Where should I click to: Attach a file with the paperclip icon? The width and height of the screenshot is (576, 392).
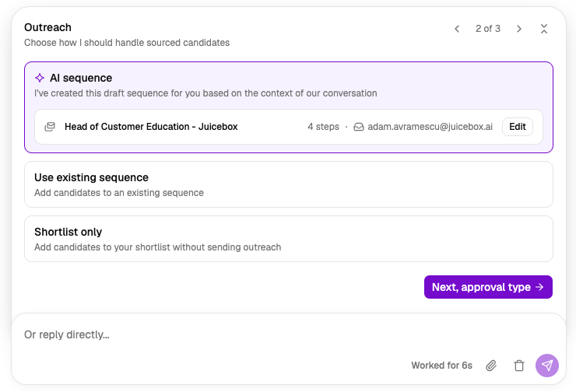[x=491, y=366]
